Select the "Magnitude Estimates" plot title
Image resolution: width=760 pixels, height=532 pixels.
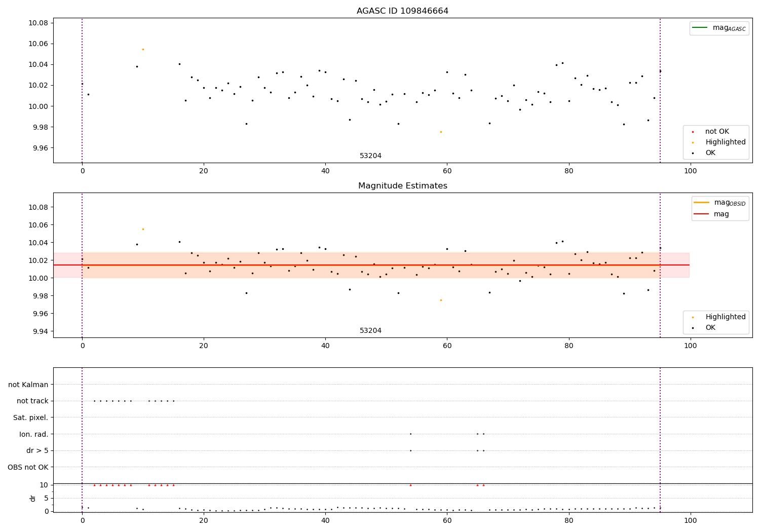point(402,186)
